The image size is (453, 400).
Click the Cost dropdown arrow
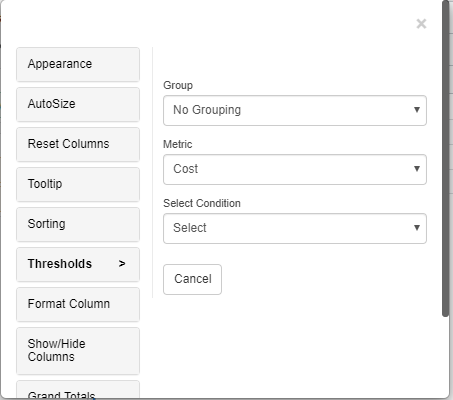point(417,169)
